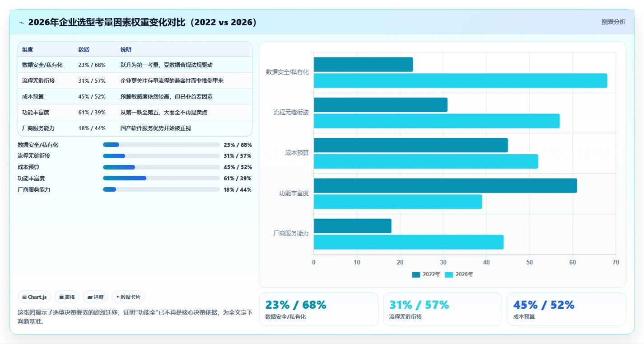Click table value 18% / 44%

[92, 128]
